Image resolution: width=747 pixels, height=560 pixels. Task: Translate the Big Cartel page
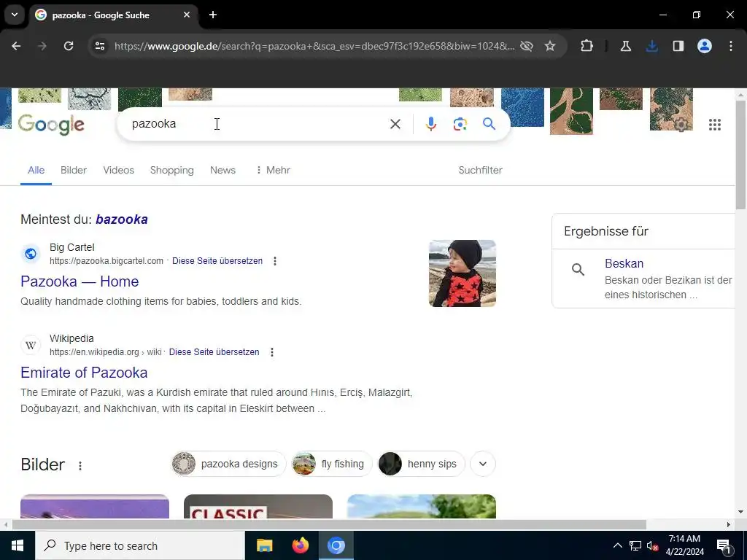pos(217,261)
